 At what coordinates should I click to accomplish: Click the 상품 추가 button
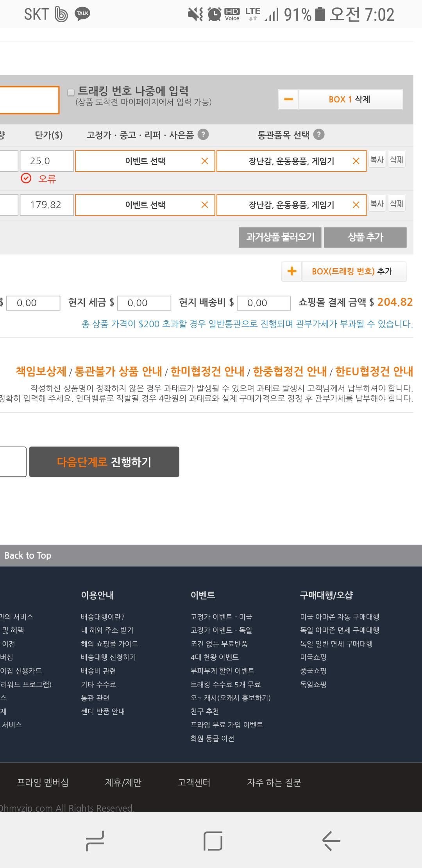[365, 237]
